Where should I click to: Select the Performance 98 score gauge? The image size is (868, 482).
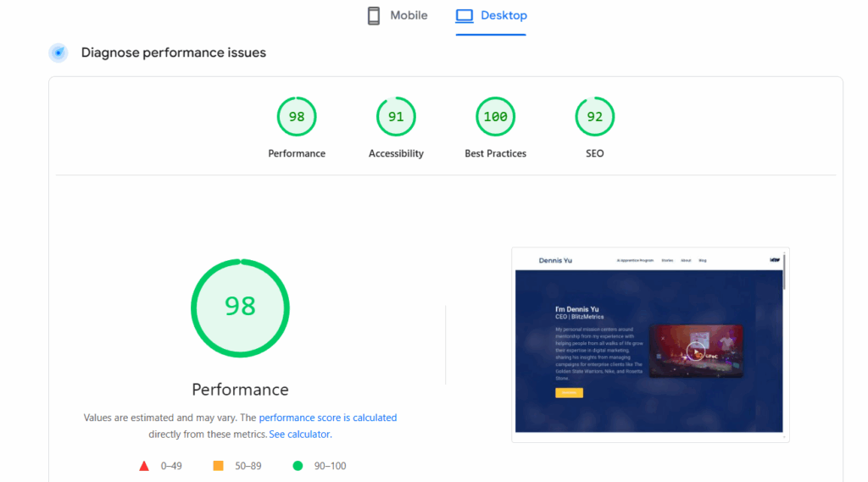(297, 117)
